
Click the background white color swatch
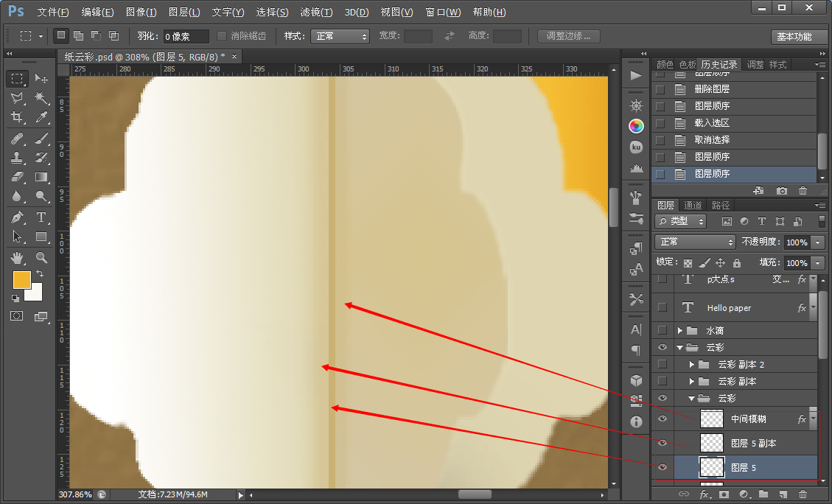point(35,294)
